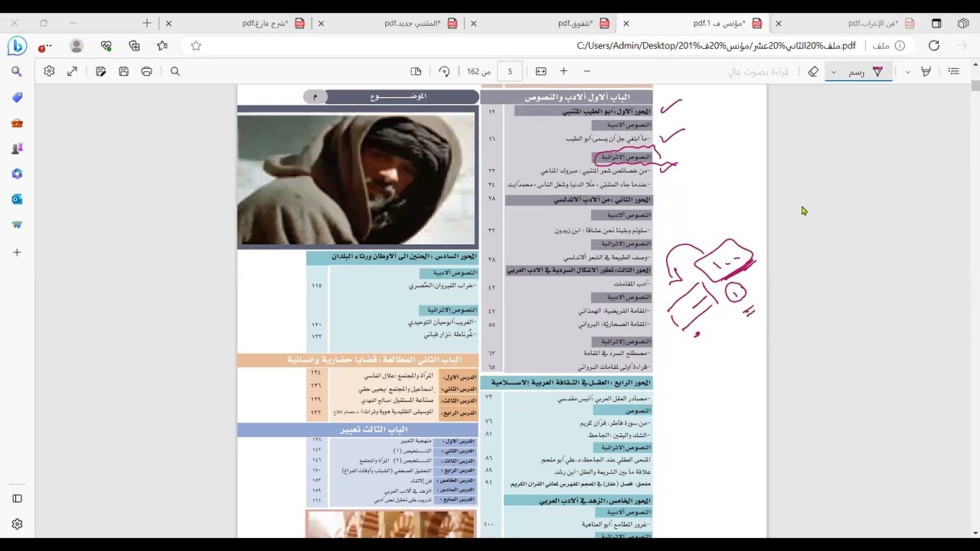Refresh the page
The image size is (980, 551).
point(934,46)
